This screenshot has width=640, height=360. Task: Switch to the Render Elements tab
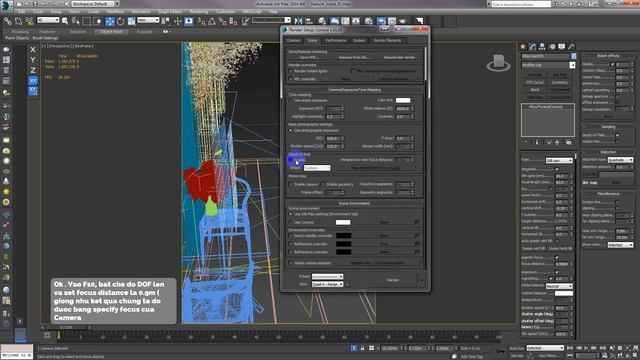tap(387, 40)
